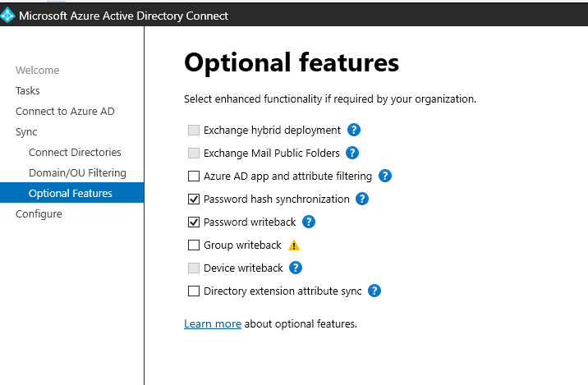Screen dimensions: 588x385
Task: Click help icon beside Exchange hybrid deployment
Action: click(x=354, y=130)
